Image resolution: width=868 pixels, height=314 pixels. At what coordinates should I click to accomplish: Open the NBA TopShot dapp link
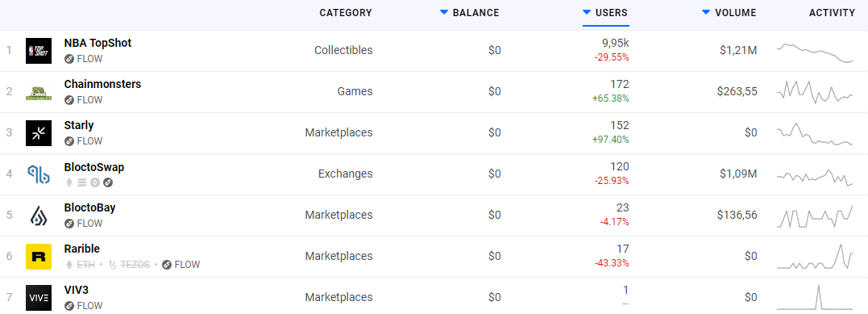click(98, 43)
